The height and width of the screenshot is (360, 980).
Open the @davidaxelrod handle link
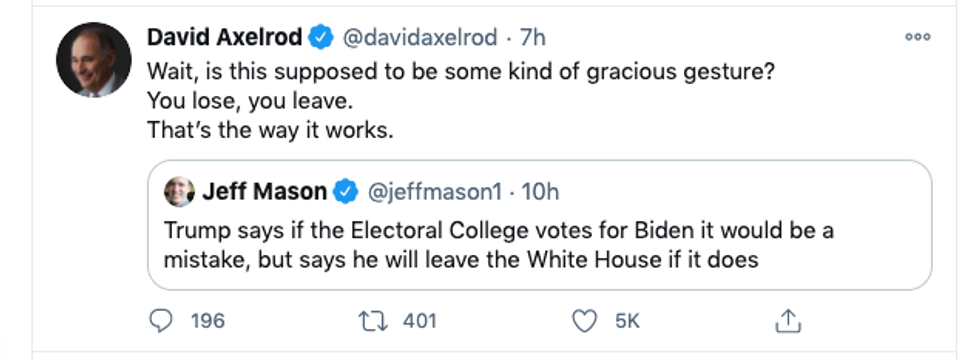[420, 38]
